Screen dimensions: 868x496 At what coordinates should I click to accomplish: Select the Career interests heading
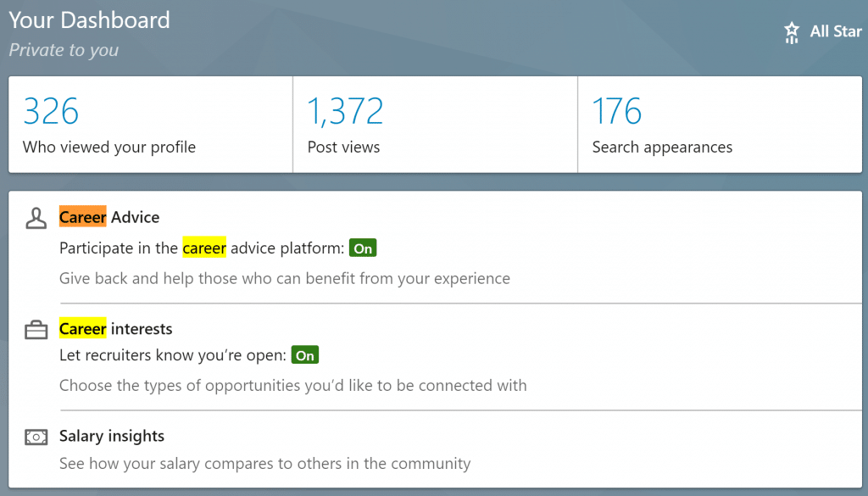pos(115,329)
